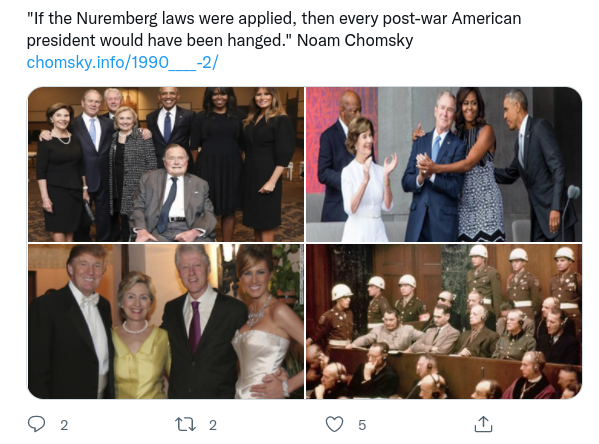Click the reply speech bubble icon
This screenshot has height=444, width=599.
[36, 424]
